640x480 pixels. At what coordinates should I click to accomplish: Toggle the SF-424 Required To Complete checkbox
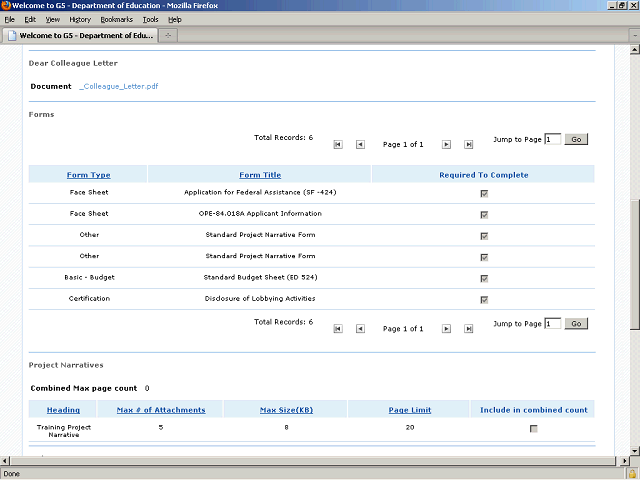click(x=484, y=193)
